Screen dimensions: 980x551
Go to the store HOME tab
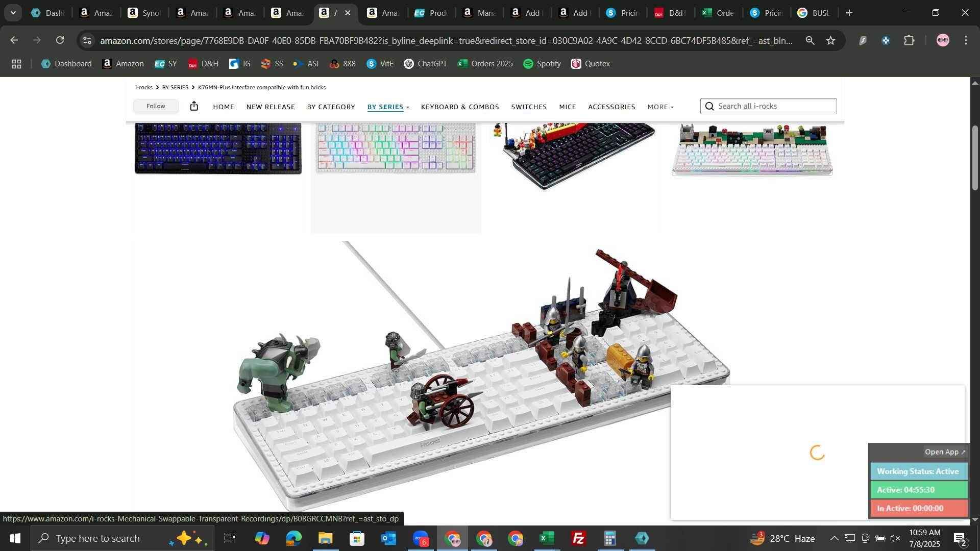224,107
